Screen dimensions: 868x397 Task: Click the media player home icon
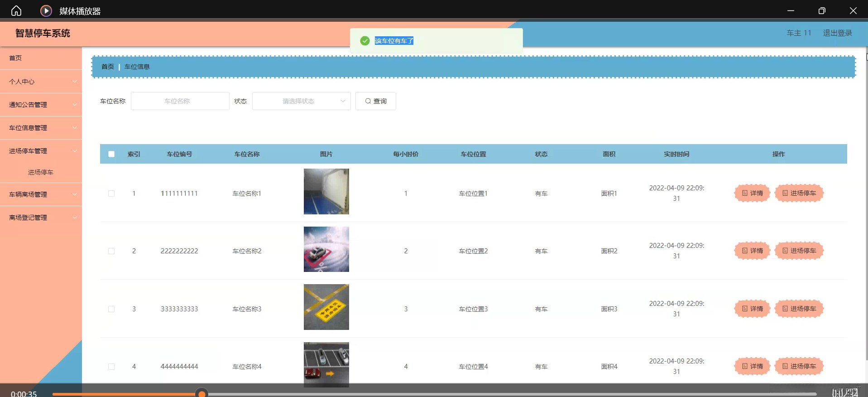(16, 10)
